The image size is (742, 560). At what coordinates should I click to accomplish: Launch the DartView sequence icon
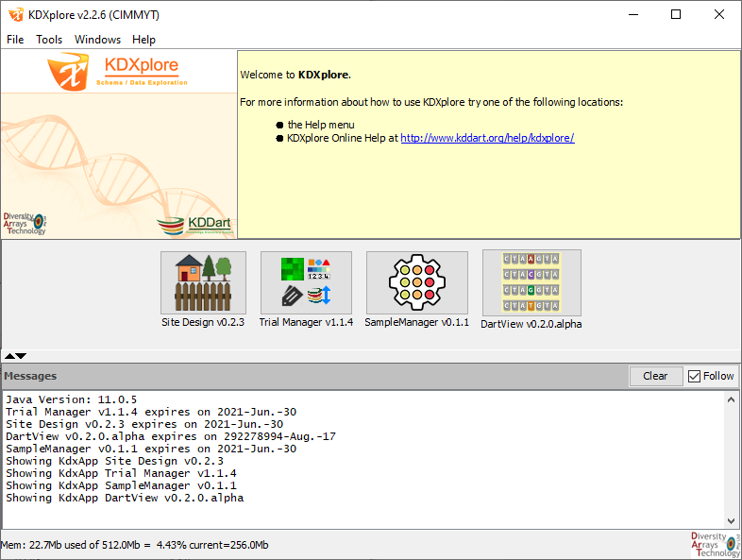[x=531, y=282]
